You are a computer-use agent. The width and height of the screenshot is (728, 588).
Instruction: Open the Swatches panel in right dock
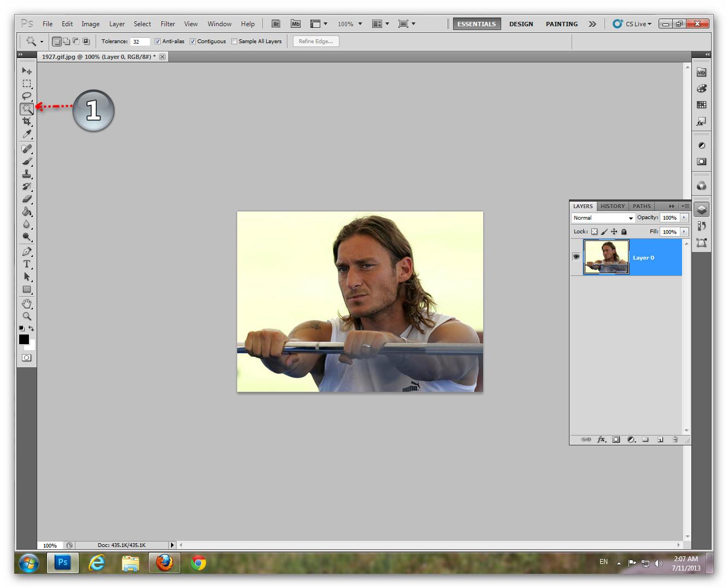(x=701, y=105)
